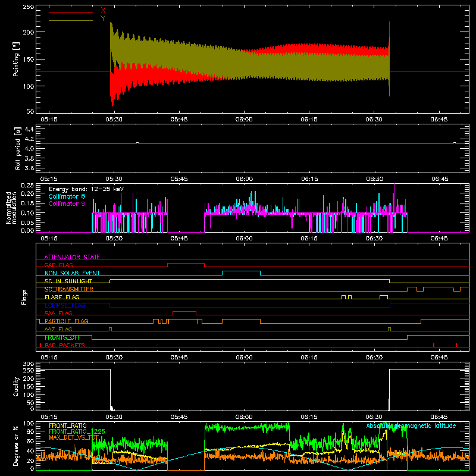476x476 pixels.
Task: Select the ATTENUATOR_STATE flag label
Action: 72,257
